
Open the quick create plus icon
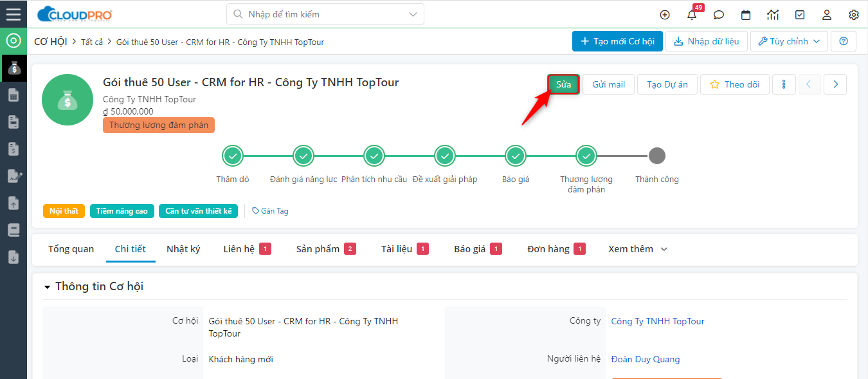[x=665, y=15]
